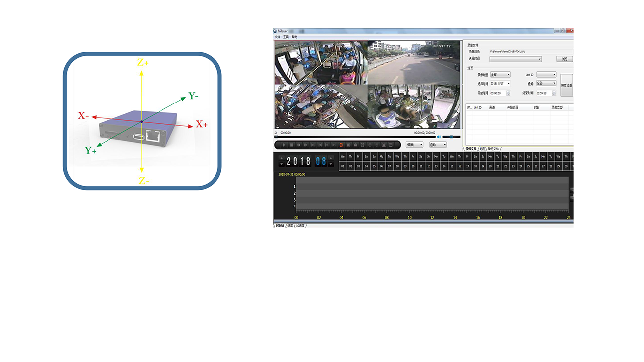Open the 自动 dropdown beside playback bar
The width and height of the screenshot is (644, 362).
pyautogui.click(x=438, y=145)
